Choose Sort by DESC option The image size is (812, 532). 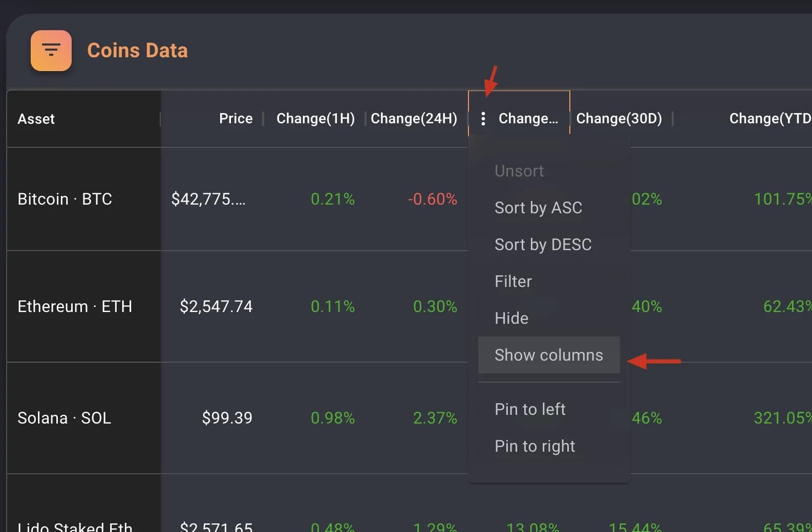[543, 245]
